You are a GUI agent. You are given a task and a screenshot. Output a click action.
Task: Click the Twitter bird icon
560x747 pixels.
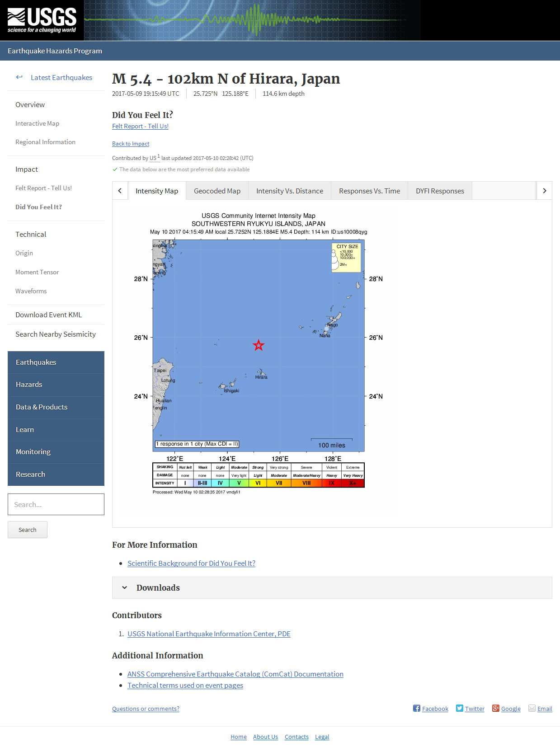pyautogui.click(x=460, y=708)
